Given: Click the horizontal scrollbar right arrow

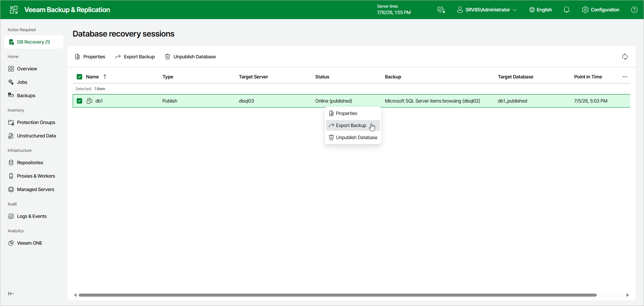Looking at the screenshot, I should (628, 295).
